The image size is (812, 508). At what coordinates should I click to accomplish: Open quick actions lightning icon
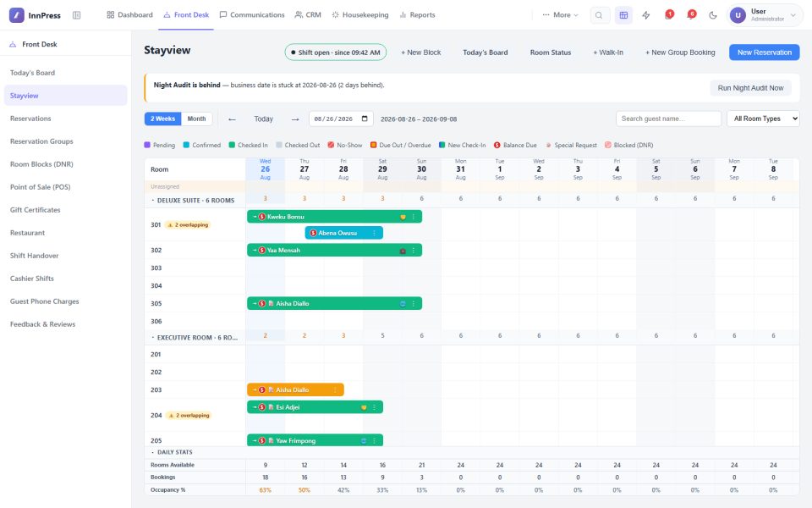coord(645,15)
